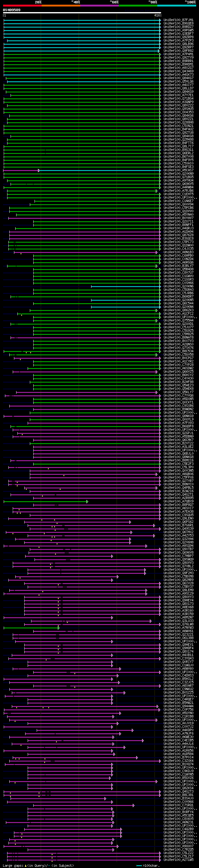
Task: Click the purple alignment bar for UniRef100_B0YAV7
Action: [85, 218]
